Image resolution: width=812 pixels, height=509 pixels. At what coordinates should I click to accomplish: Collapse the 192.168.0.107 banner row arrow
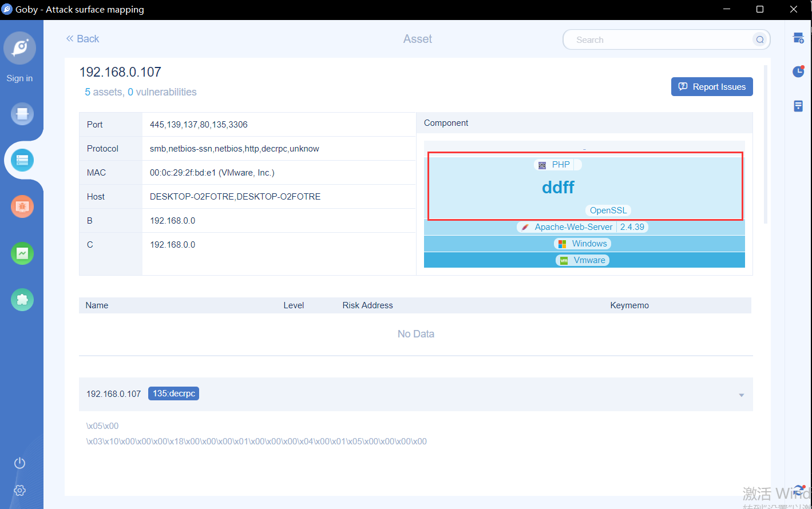pyautogui.click(x=742, y=395)
